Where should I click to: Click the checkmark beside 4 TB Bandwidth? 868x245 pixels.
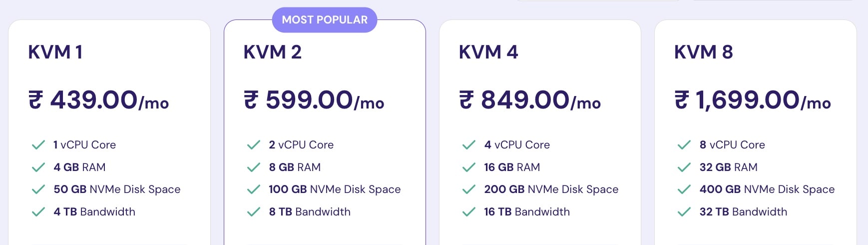click(x=38, y=212)
